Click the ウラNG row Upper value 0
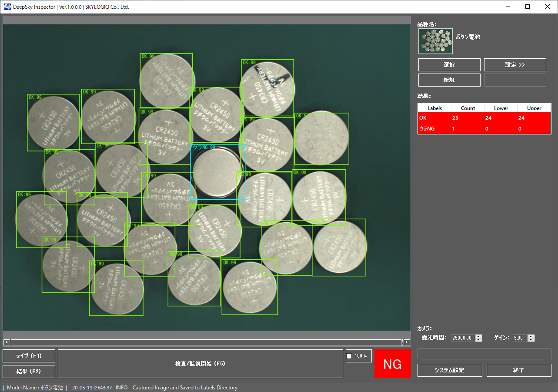 [x=534, y=129]
